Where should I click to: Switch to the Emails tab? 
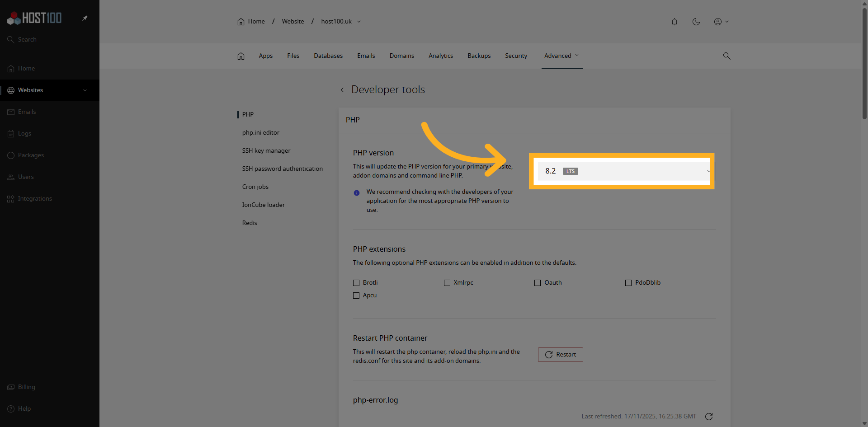[366, 56]
